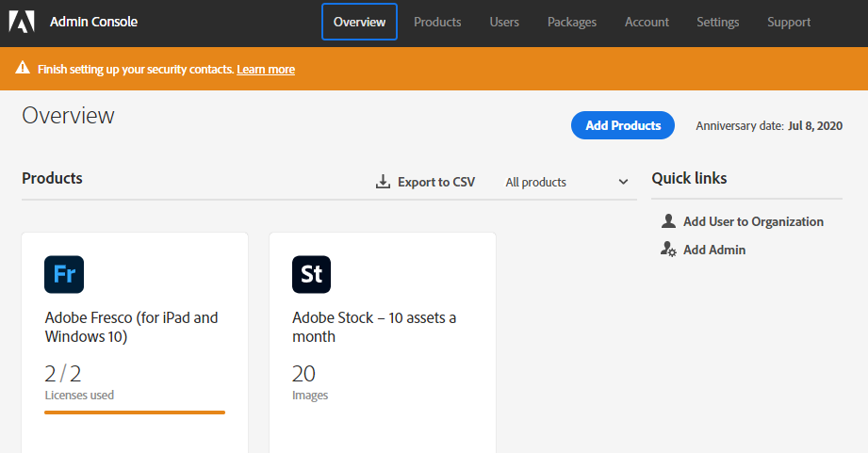Click the Adobe Stock St icon
Viewport: 868px width, 453px height.
coord(312,274)
